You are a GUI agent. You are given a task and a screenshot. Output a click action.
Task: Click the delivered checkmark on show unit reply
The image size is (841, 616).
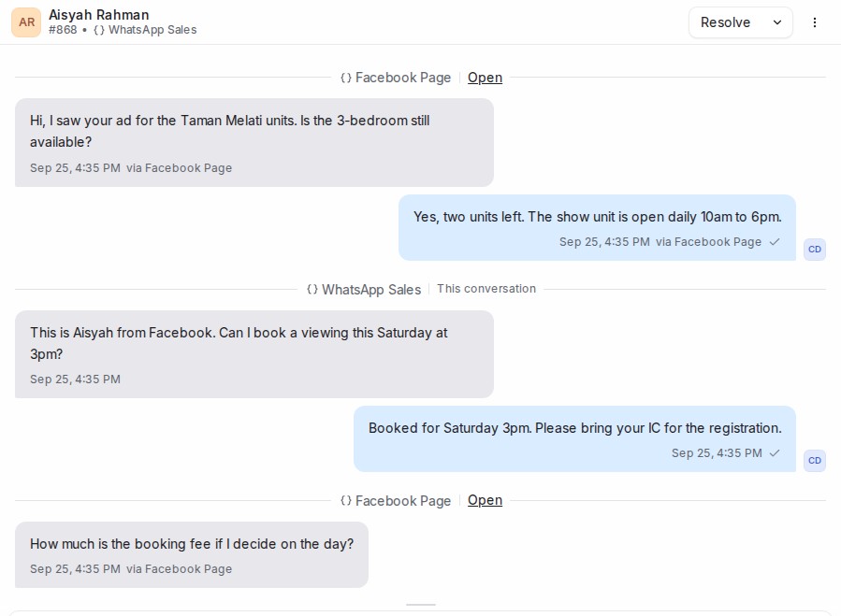coord(774,242)
